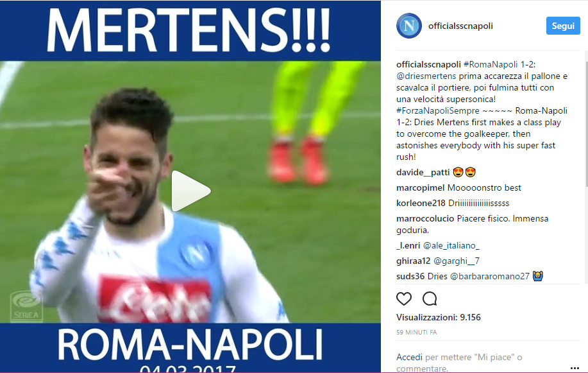Open the #RomaNapoli hashtag
Viewport: 588px width, 373px height.
(x=491, y=65)
